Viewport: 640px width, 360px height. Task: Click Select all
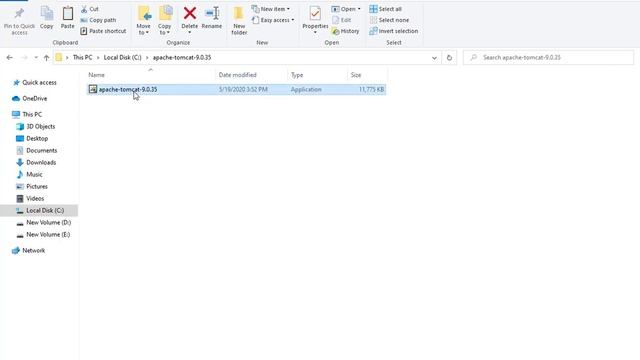[x=386, y=9]
